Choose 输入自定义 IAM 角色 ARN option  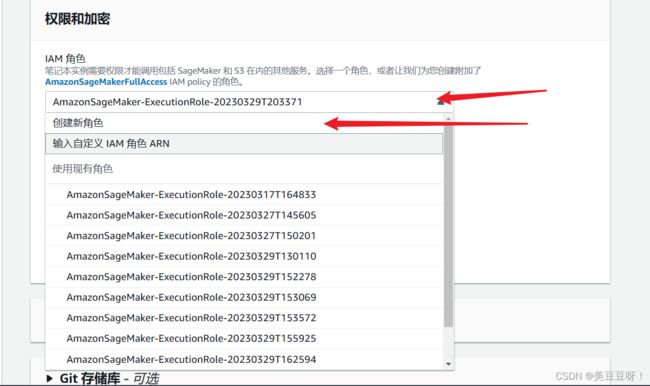[244, 144]
